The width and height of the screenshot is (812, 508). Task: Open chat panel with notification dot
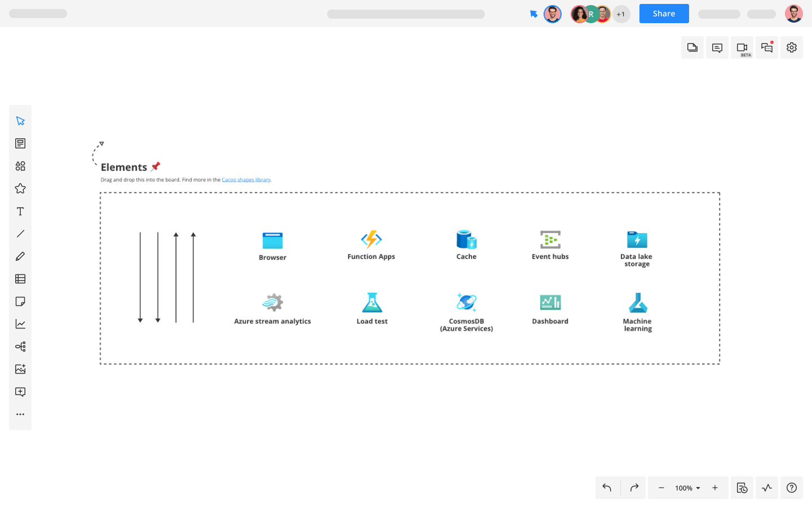coord(767,47)
